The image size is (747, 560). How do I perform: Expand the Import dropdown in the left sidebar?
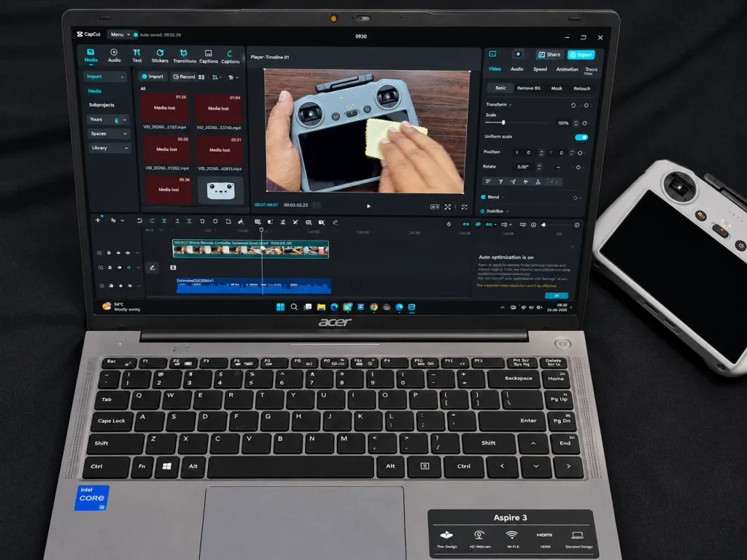(104, 77)
